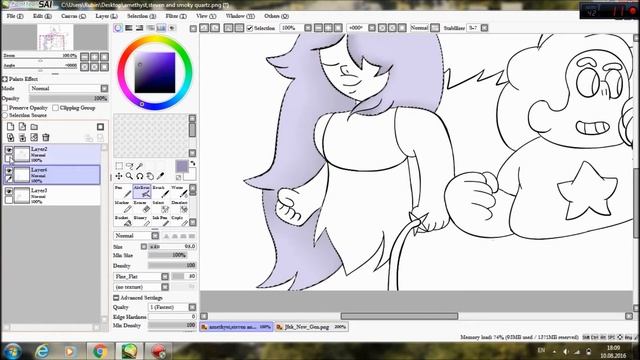Adjust the layer Opacity slider
The height and width of the screenshot is (360, 640).
(69, 98)
